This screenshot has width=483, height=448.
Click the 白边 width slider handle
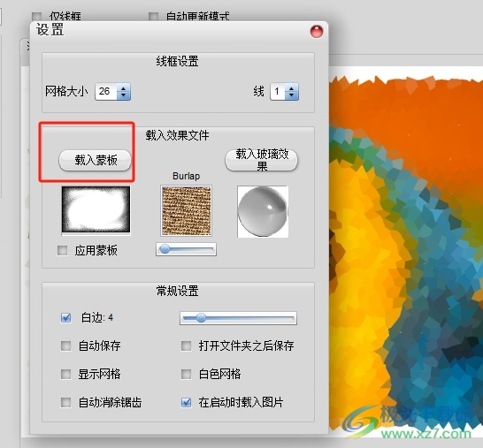coord(201,318)
